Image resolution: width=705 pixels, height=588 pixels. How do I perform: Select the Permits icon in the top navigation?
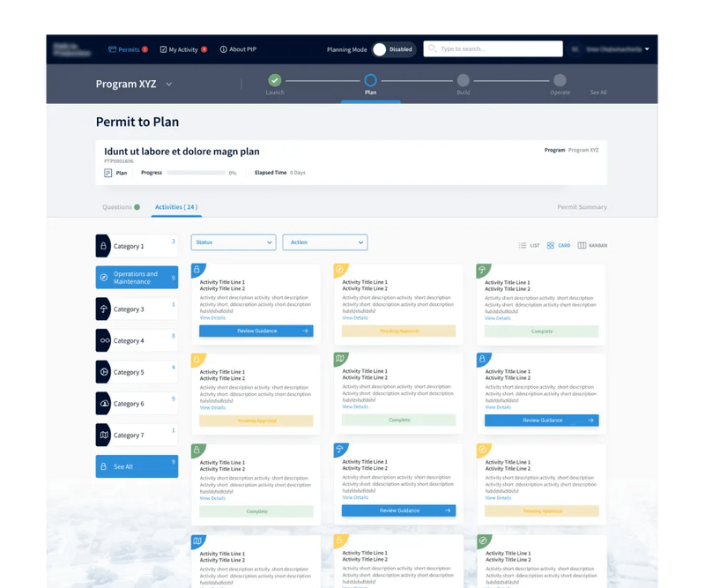[112, 49]
